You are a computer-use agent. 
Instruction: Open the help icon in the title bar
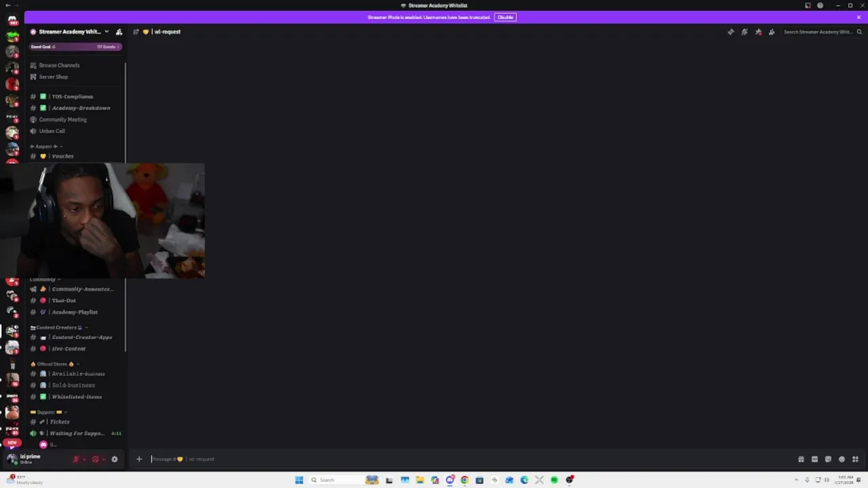point(820,5)
